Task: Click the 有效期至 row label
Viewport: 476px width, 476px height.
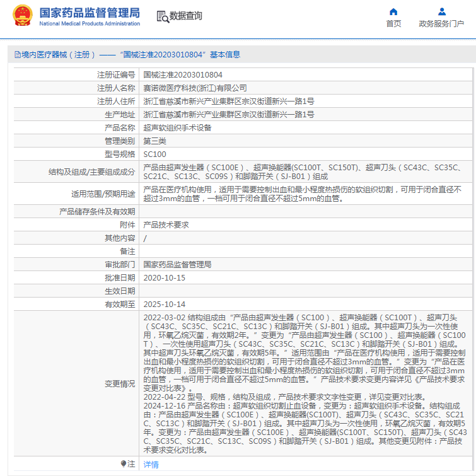Action: pyautogui.click(x=120, y=304)
